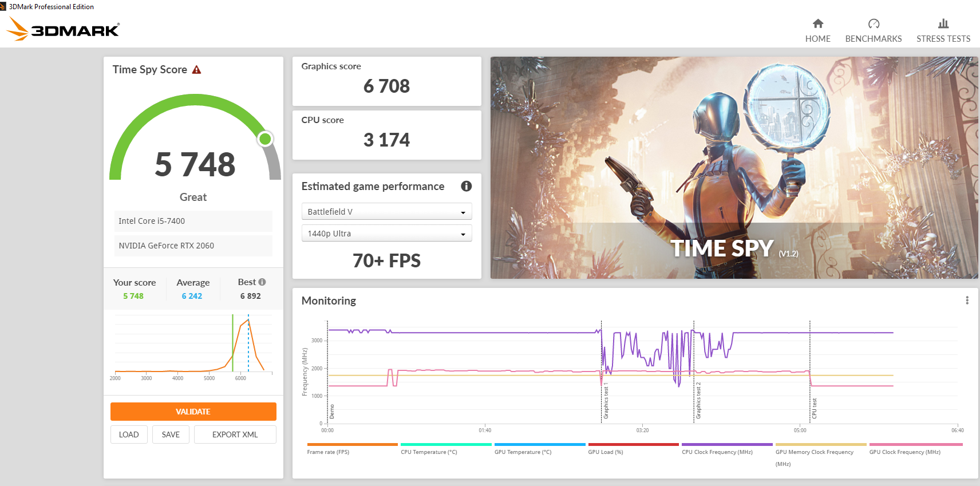Click the 3DMark Professional Edition window title
The width and height of the screenshot is (980, 486).
coord(52,7)
